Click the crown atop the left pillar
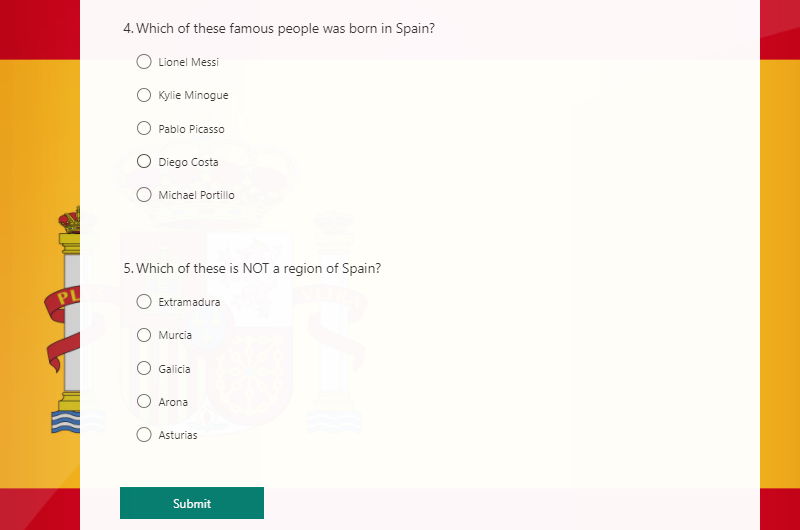800x530 pixels. 70,219
